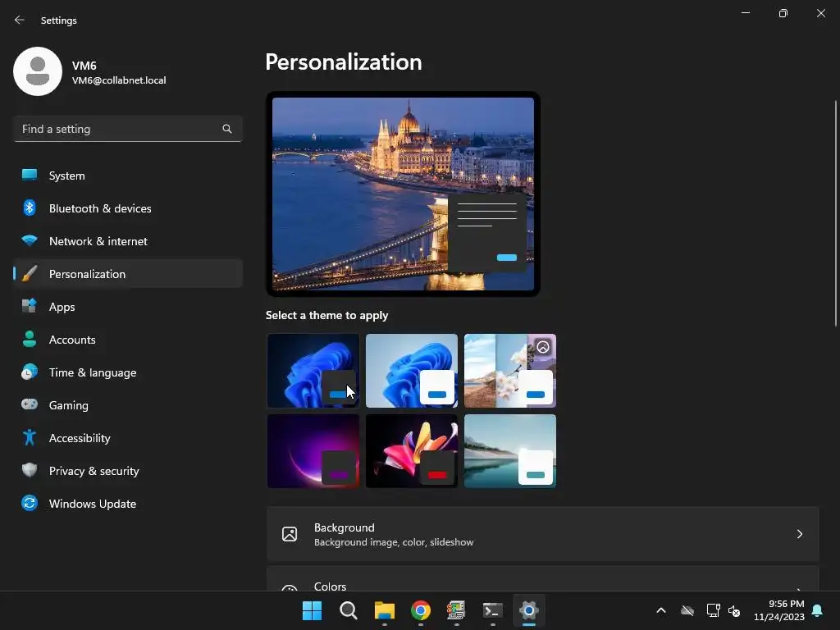The width and height of the screenshot is (840, 630).
Task: Go back using the back arrow
Action: tap(20, 20)
